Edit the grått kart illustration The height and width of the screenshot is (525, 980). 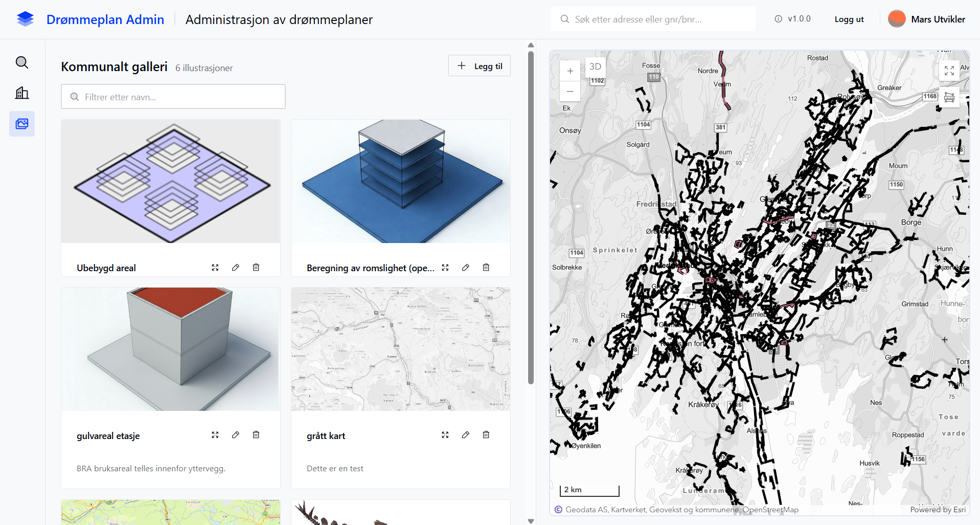point(466,435)
